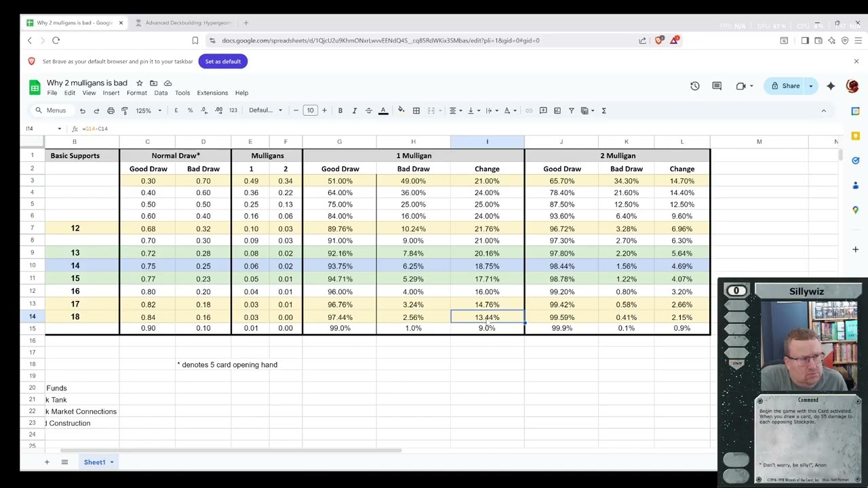The image size is (868, 488).
Task: Insert a chart
Action: point(557,110)
